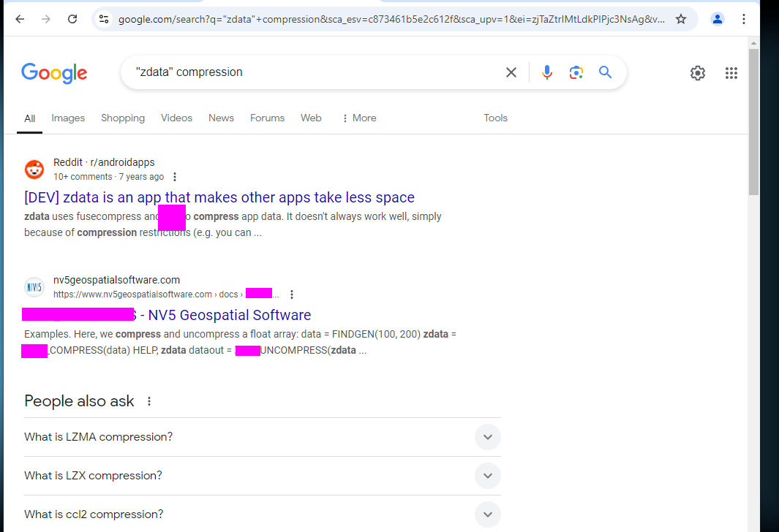This screenshot has width=779, height=532.
Task: Click the browser address bar URL
Action: [391, 19]
